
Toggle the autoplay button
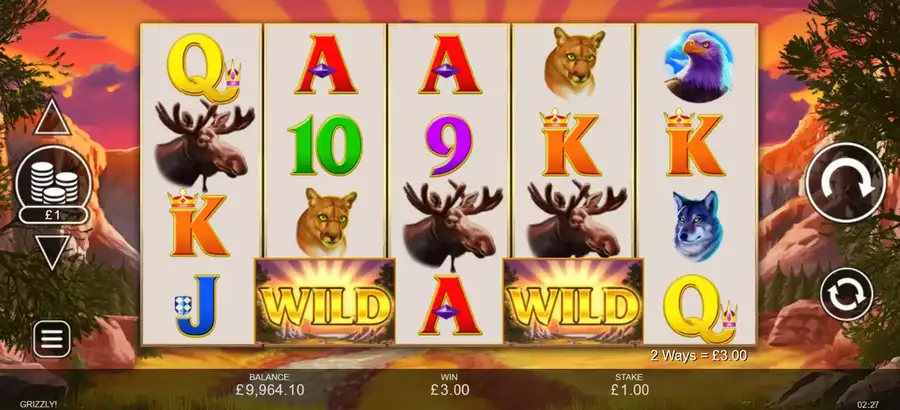[847, 294]
